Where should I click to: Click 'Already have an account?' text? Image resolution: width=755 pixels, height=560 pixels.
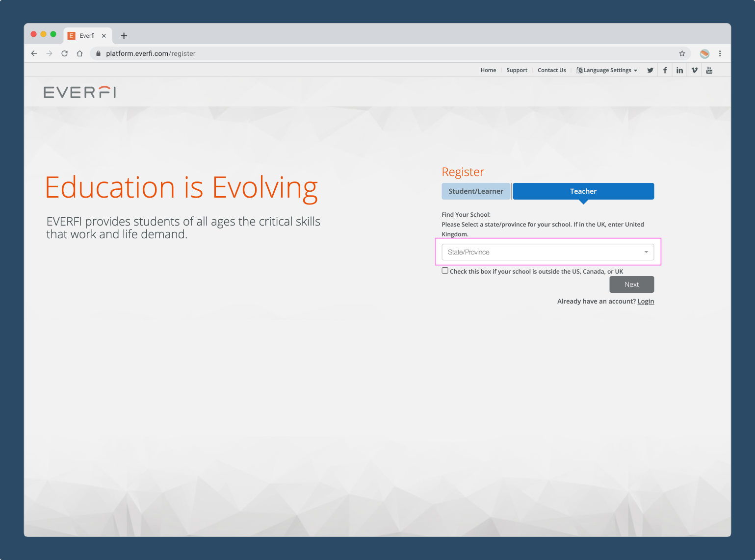(597, 301)
